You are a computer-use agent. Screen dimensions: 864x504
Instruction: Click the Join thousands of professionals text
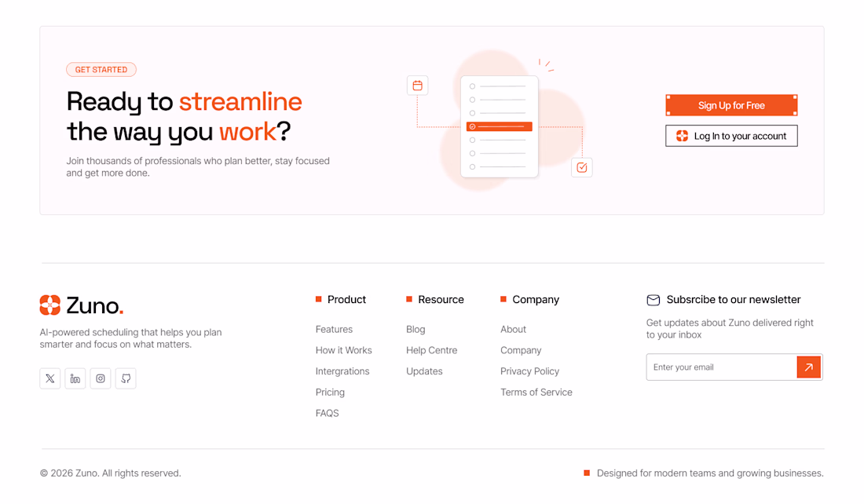tap(198, 167)
